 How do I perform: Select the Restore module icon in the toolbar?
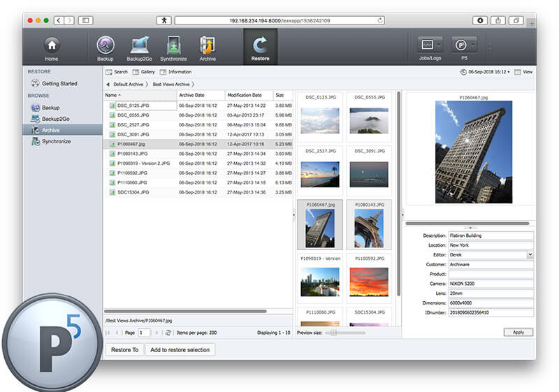260,45
